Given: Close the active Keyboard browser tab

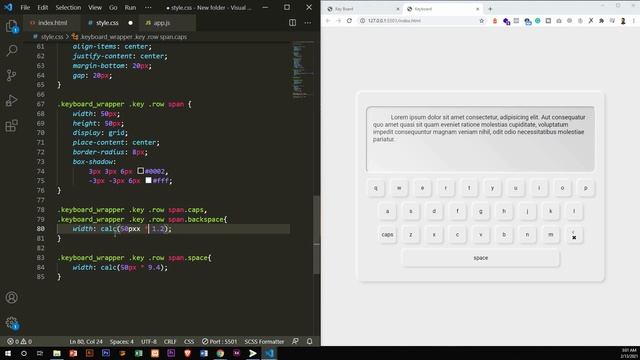Looking at the screenshot, I should (x=478, y=9).
